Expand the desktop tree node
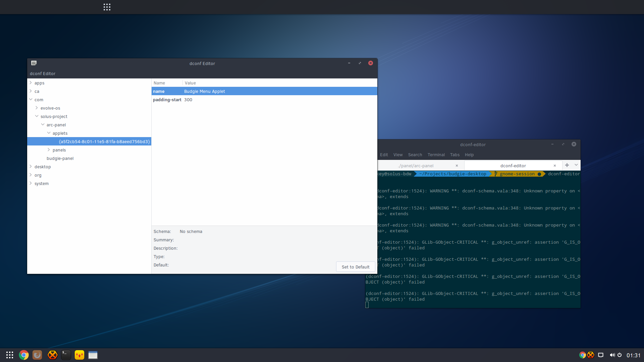This screenshot has height=362, width=644. click(31, 166)
